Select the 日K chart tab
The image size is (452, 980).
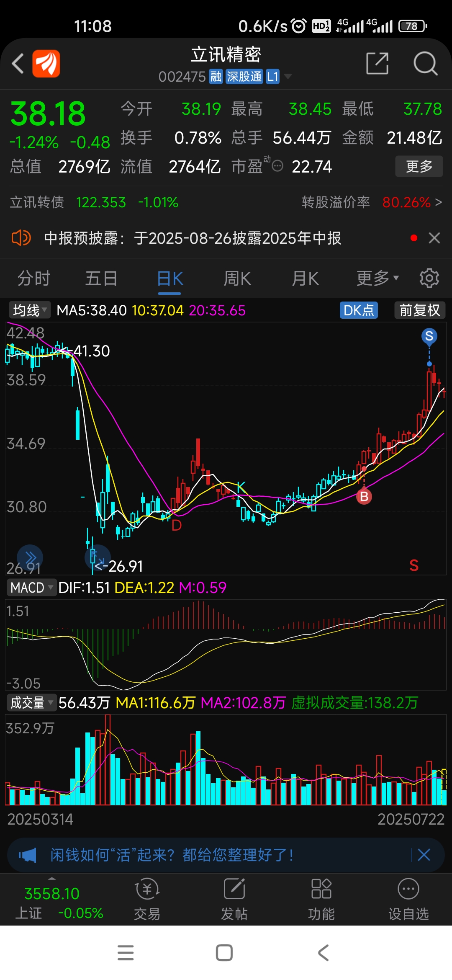(170, 278)
